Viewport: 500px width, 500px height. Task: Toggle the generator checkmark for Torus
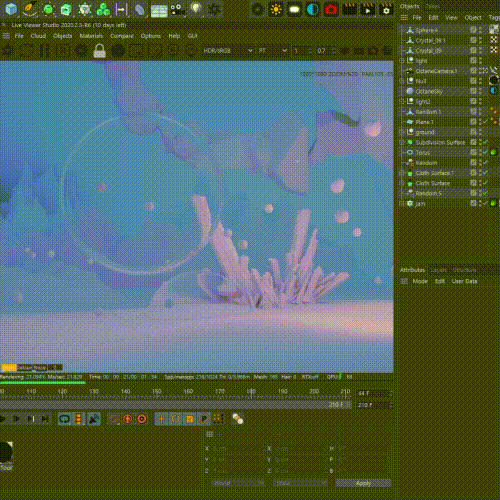click(x=486, y=152)
